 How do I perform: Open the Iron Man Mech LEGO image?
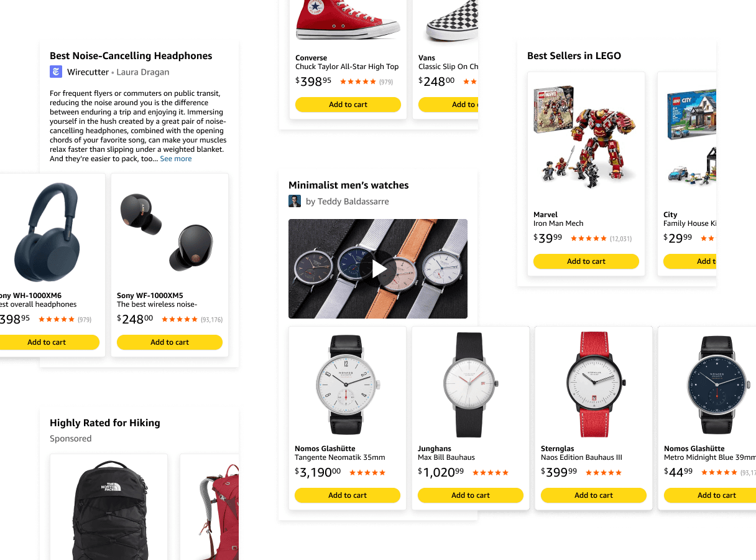coord(586,138)
